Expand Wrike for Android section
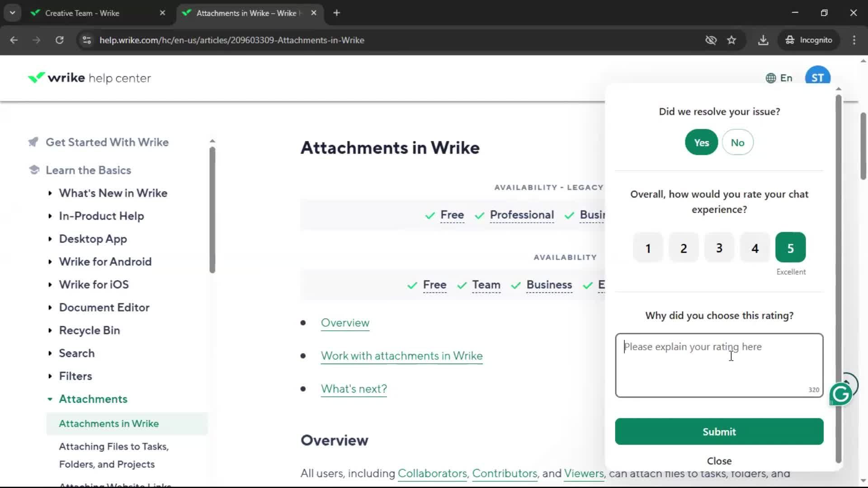This screenshot has width=868, height=488. point(50,262)
